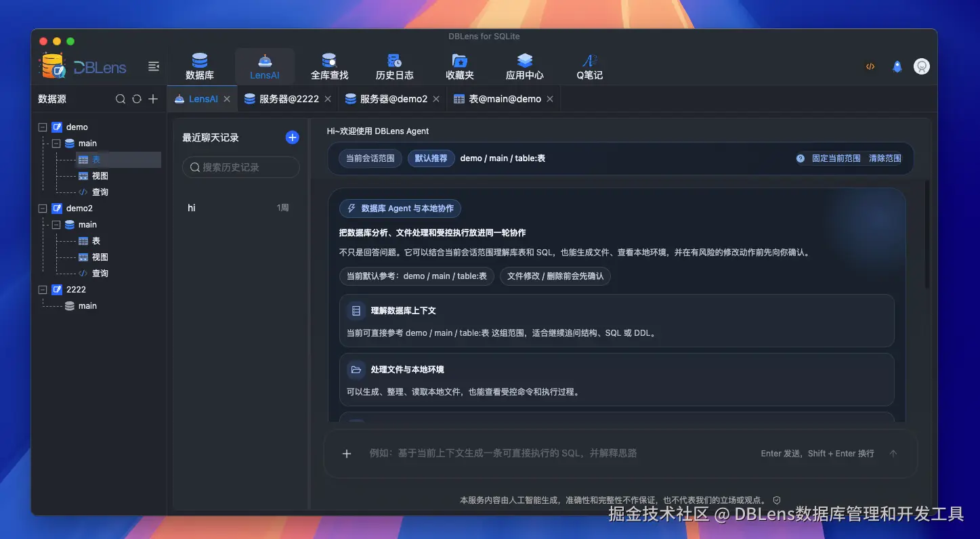Switch to LensAI in top toolbar

pos(265,66)
